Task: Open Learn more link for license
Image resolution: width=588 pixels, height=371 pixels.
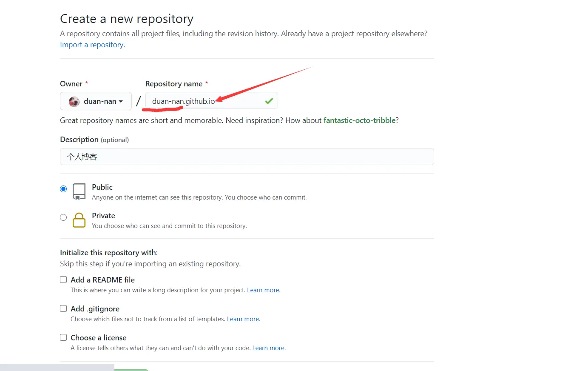Action: [269, 348]
